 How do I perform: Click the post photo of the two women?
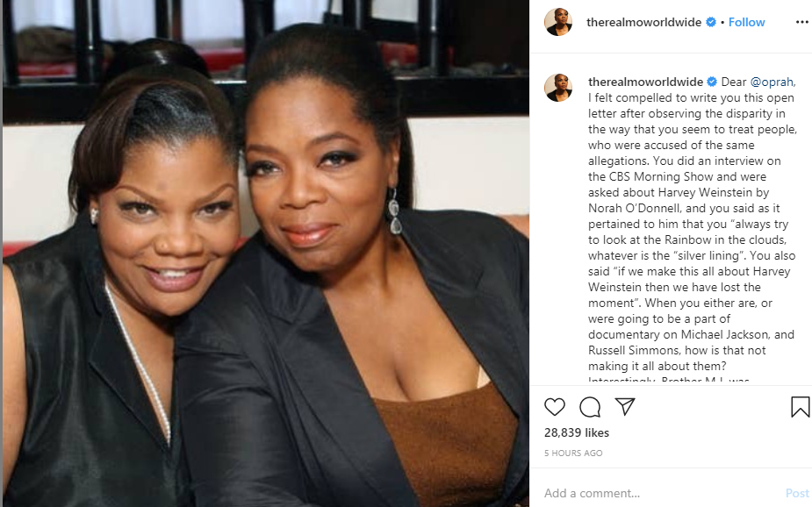266,253
